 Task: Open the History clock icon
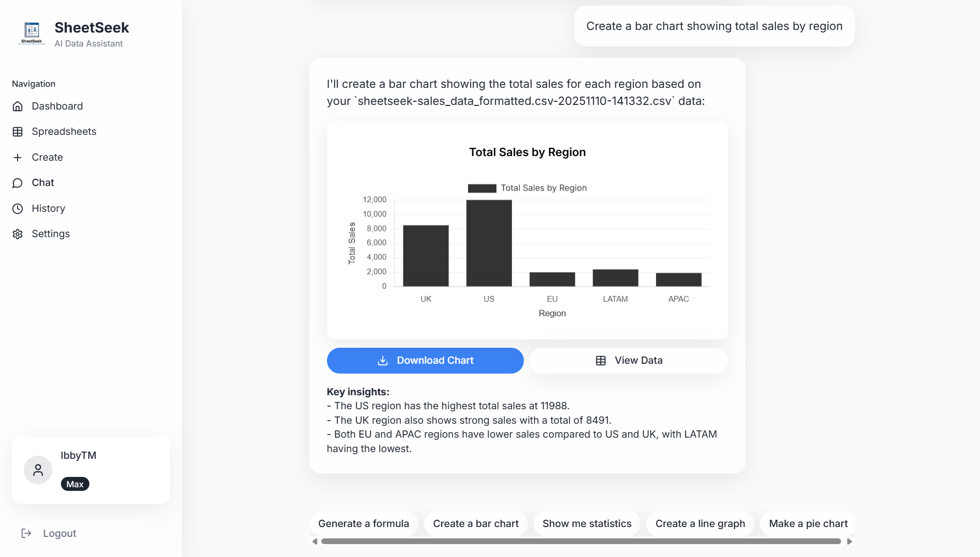[x=18, y=208]
